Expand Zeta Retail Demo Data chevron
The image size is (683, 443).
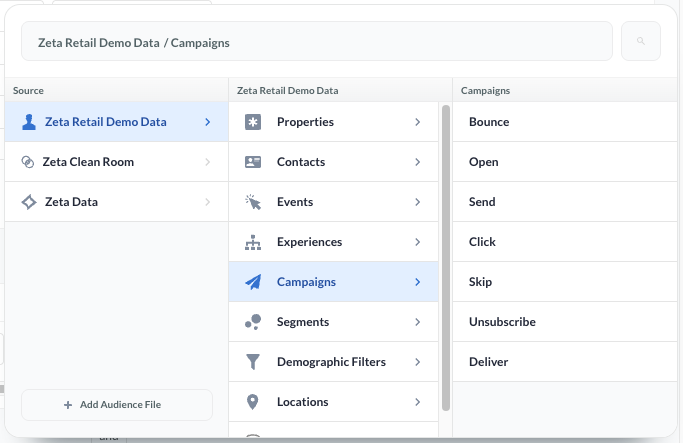point(208,122)
